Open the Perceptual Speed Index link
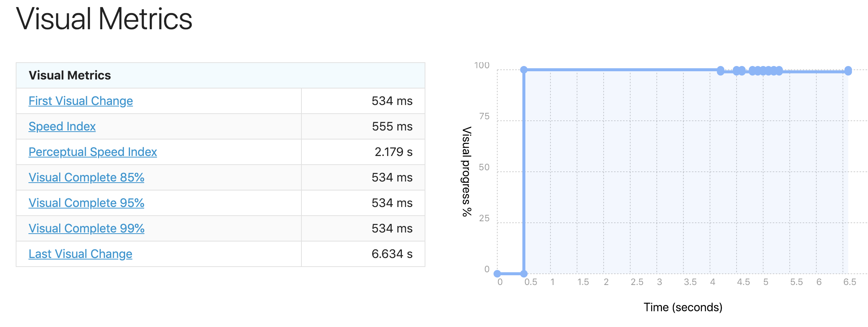868x327 pixels. point(92,152)
